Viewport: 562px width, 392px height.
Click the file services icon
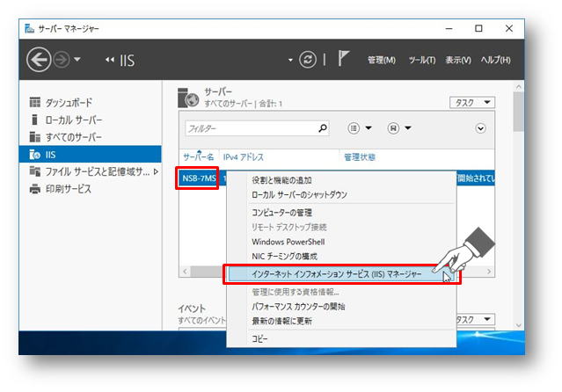35,171
